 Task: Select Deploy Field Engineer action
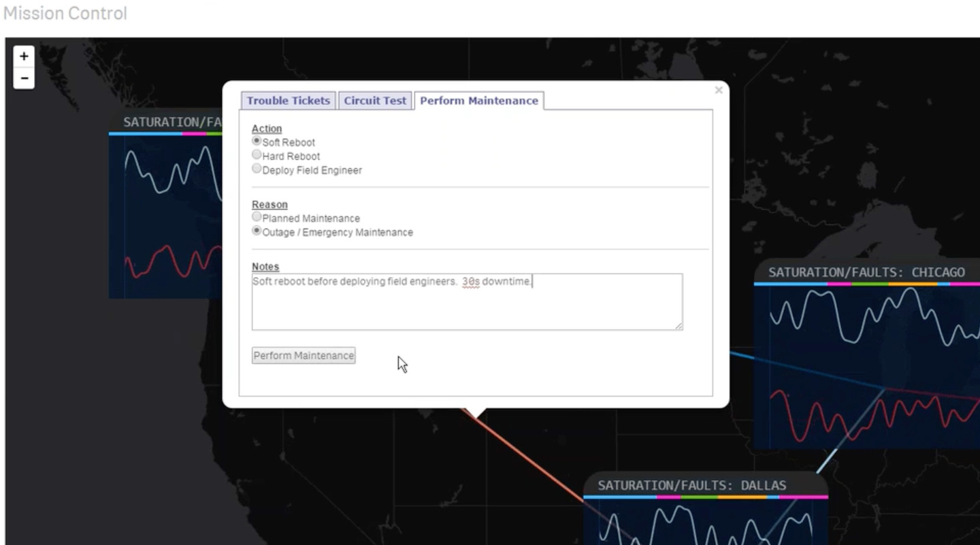(257, 169)
